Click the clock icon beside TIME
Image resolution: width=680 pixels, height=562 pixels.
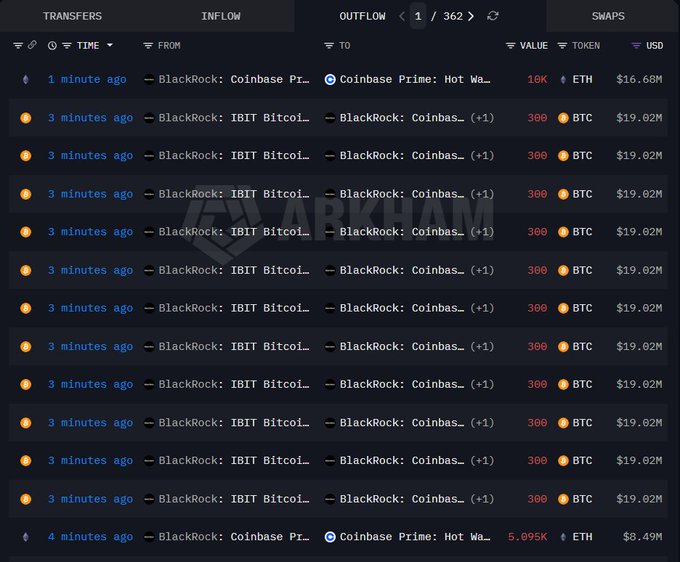pyautogui.click(x=52, y=46)
